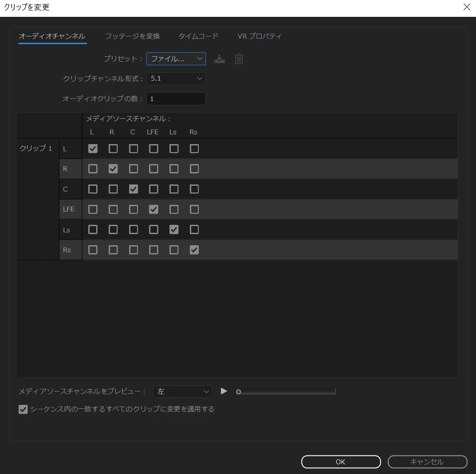Click the OK button
This screenshot has width=476, height=474.
pyautogui.click(x=341, y=462)
